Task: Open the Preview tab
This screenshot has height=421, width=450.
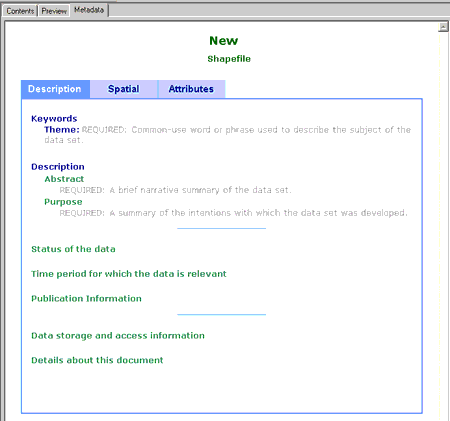Action: [x=54, y=11]
